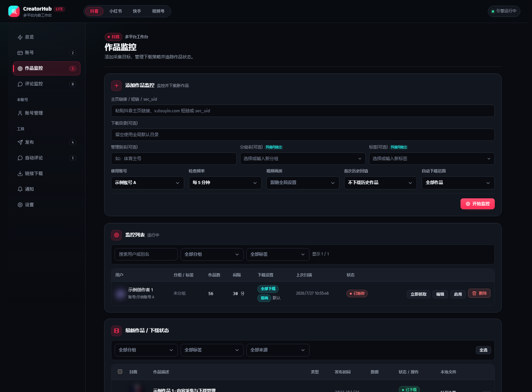This screenshot has height=392, width=532.
Task: Open the 全部标签 filter under 最新作品
Action: click(212, 350)
